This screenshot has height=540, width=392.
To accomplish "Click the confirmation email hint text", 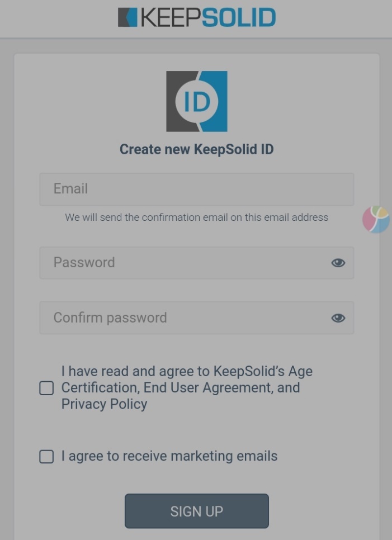I will coord(197,217).
